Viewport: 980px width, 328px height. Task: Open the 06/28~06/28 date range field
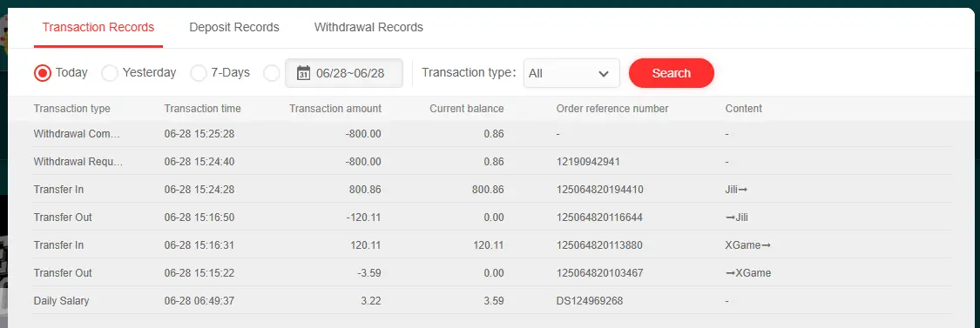pos(344,73)
